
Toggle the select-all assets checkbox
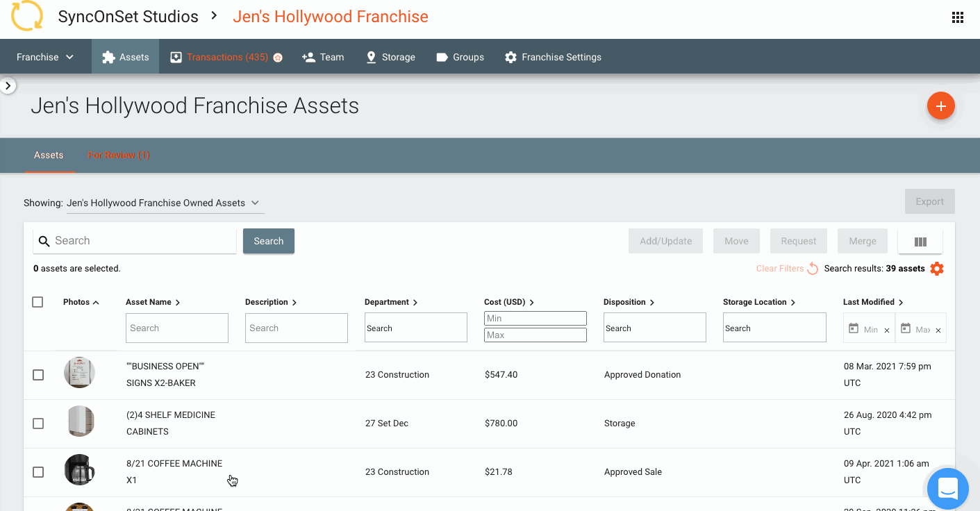tap(38, 302)
